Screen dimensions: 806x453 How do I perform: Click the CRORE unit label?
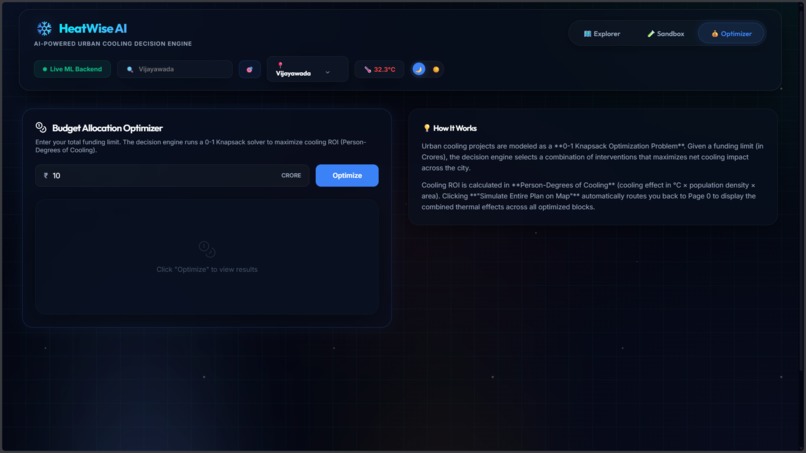pyautogui.click(x=291, y=175)
